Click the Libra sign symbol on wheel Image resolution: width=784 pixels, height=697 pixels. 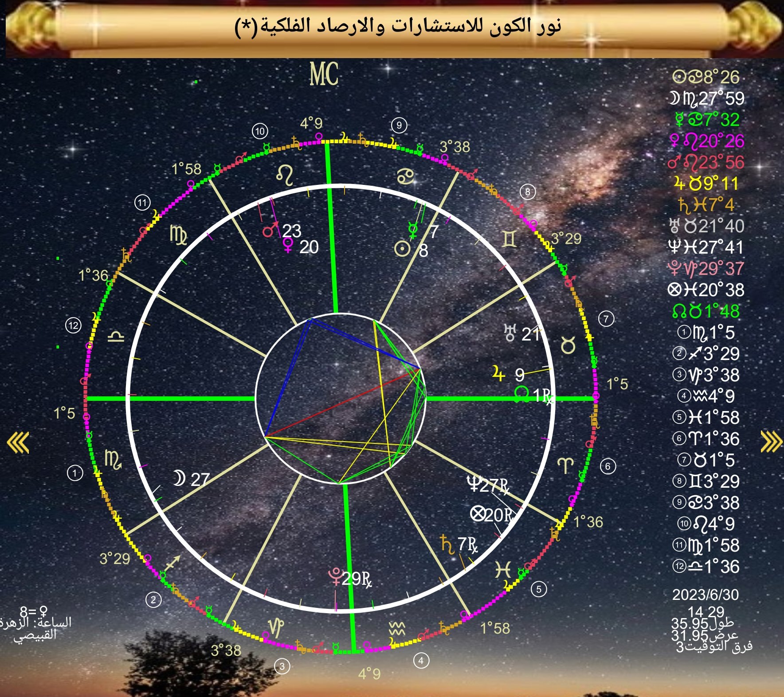tap(116, 336)
